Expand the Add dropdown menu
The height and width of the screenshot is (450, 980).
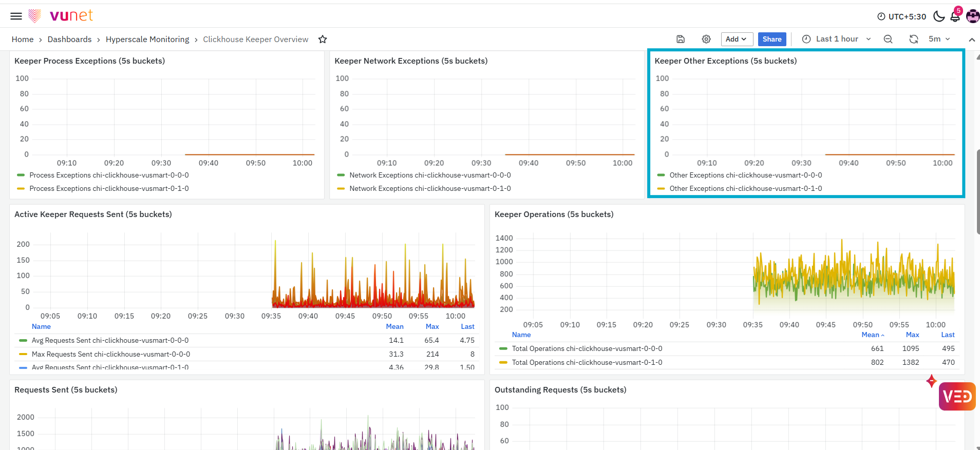[737, 39]
